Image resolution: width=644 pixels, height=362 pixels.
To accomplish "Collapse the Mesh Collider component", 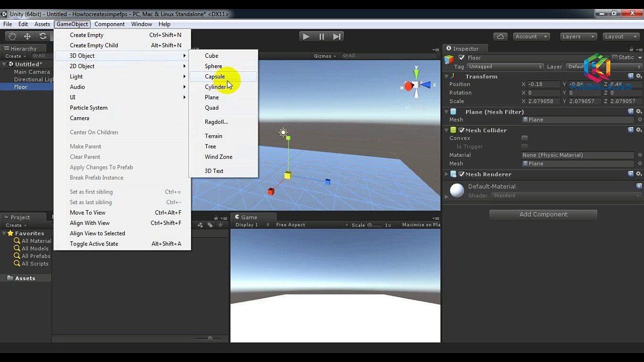I will 447,130.
